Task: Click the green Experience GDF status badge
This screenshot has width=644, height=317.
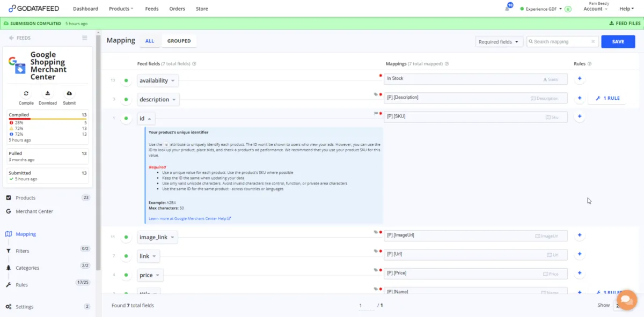Action: tap(568, 9)
